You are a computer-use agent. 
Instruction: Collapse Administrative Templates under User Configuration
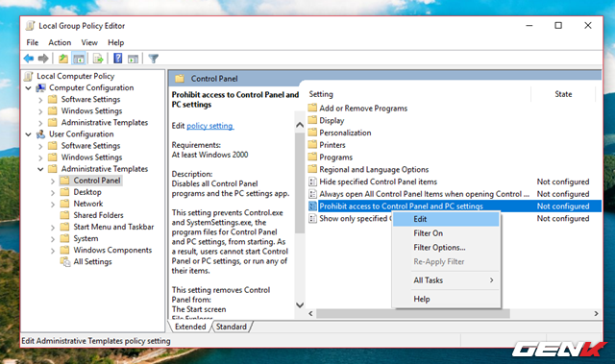tap(40, 169)
